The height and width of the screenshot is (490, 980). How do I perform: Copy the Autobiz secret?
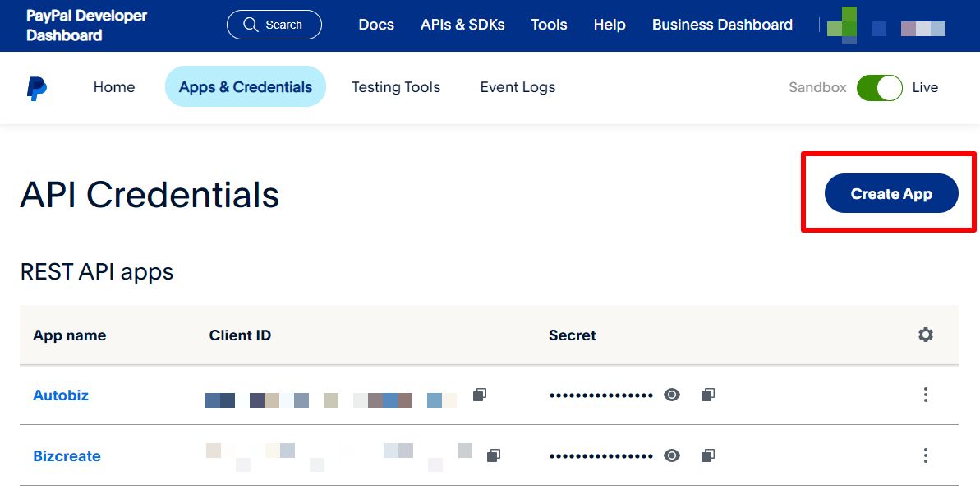[708, 395]
